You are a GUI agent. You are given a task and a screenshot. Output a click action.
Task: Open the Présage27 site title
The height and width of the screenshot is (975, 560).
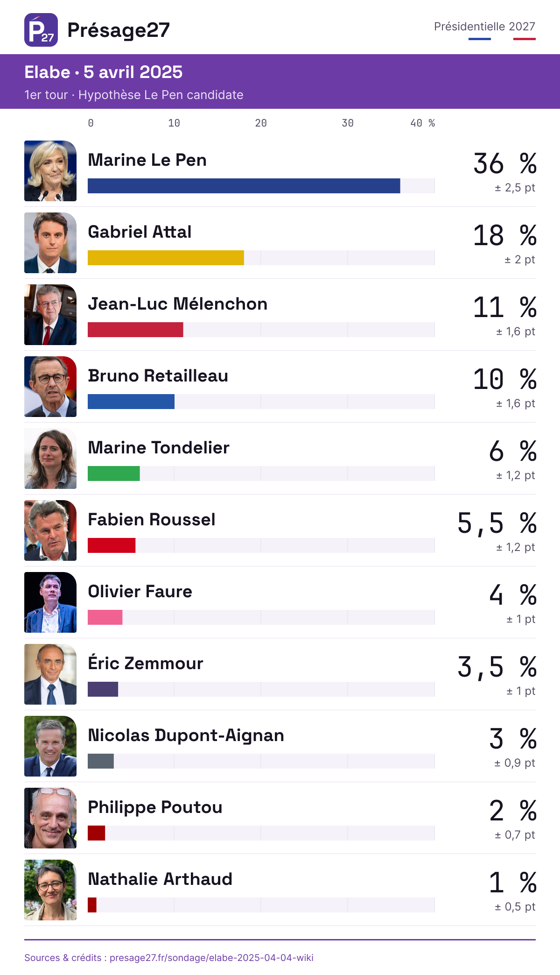click(x=119, y=30)
